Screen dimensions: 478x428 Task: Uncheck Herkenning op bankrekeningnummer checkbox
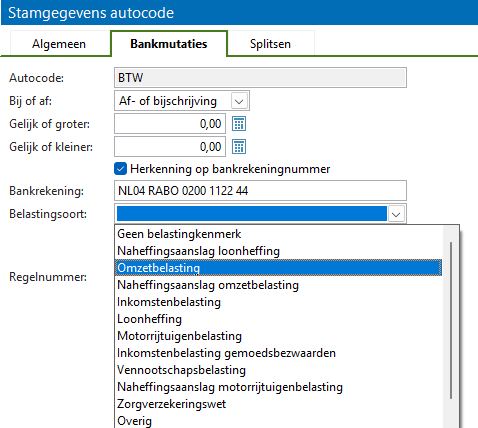pyautogui.click(x=120, y=169)
